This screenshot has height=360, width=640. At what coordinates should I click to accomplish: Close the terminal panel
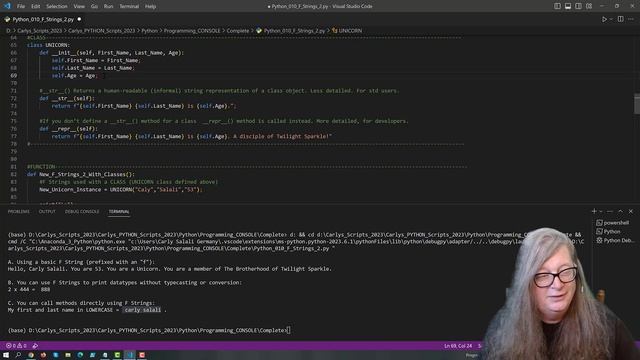[x=631, y=211]
